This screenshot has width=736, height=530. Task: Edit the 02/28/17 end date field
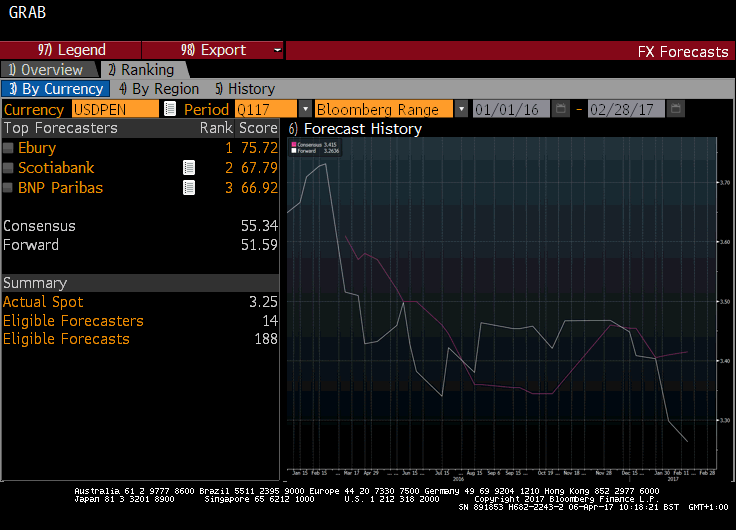pyautogui.click(x=626, y=109)
